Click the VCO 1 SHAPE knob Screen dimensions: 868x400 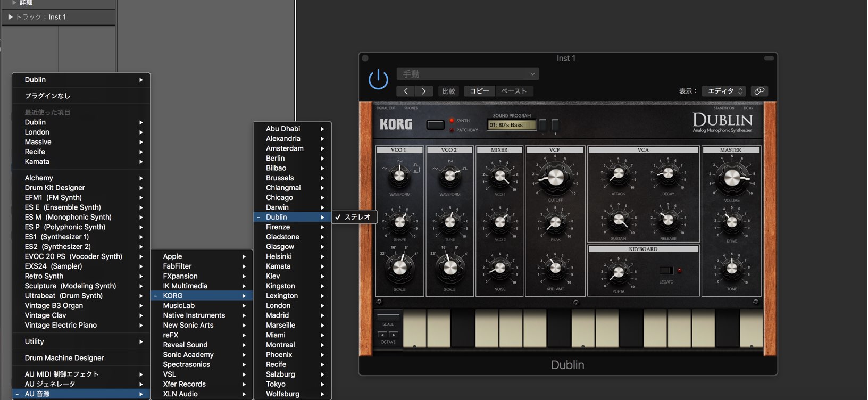tap(399, 222)
